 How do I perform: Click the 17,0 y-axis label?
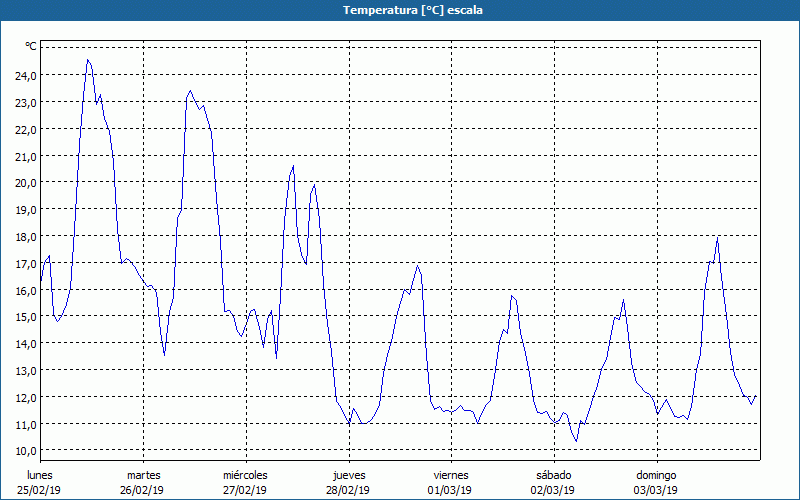click(x=26, y=264)
